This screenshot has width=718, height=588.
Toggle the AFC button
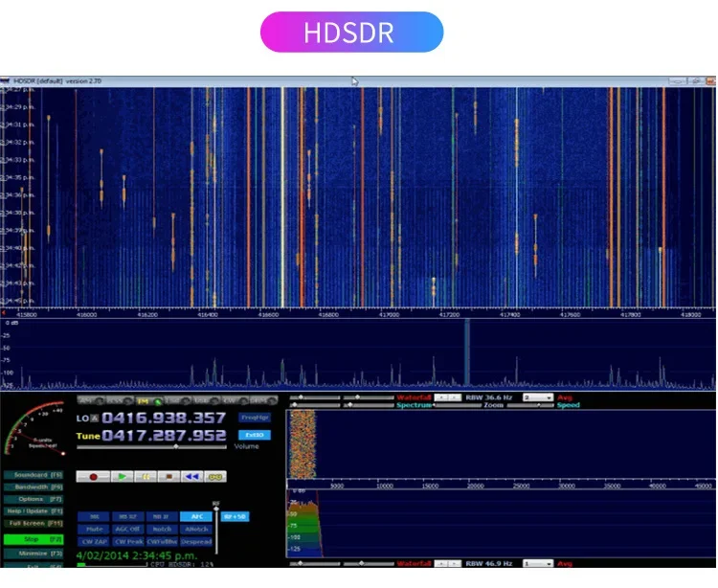[196, 516]
